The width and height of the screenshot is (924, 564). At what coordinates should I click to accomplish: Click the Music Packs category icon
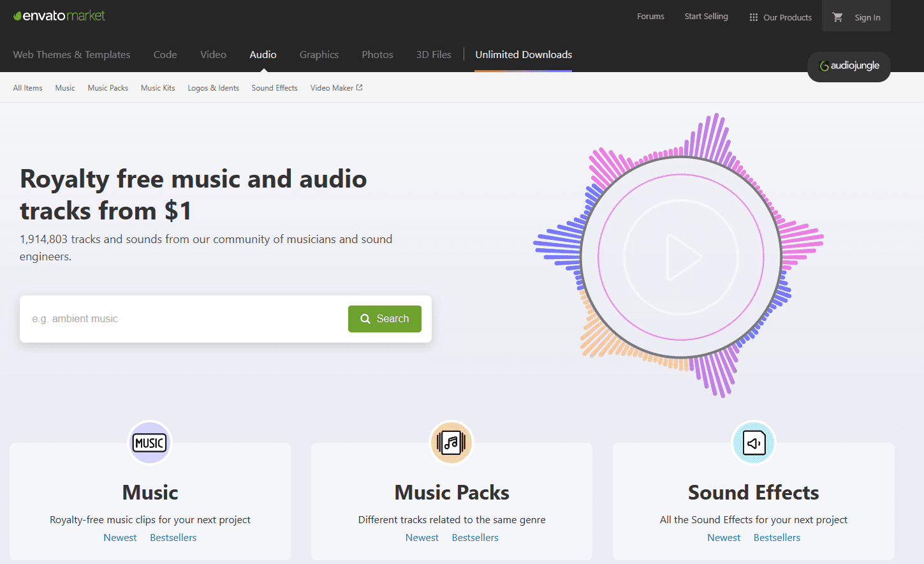pos(451,442)
